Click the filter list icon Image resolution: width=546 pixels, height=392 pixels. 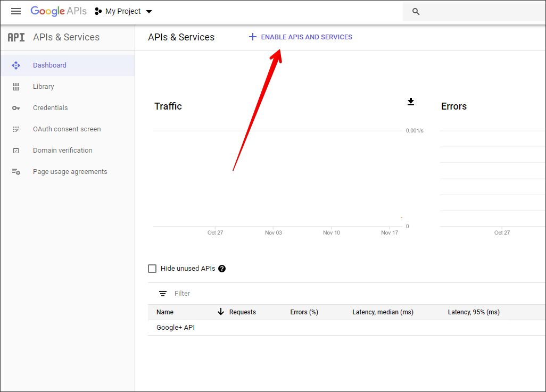click(x=163, y=294)
